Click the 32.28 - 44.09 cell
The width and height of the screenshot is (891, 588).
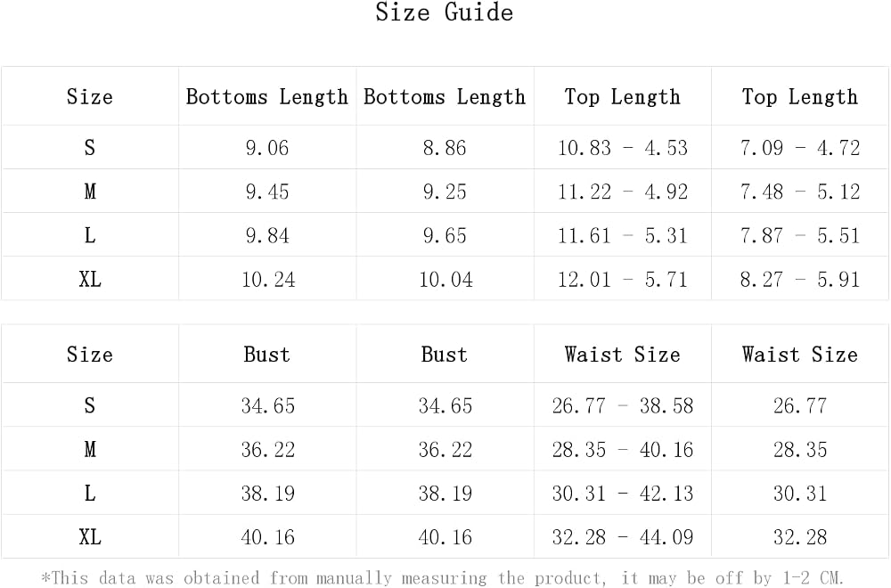(622, 537)
